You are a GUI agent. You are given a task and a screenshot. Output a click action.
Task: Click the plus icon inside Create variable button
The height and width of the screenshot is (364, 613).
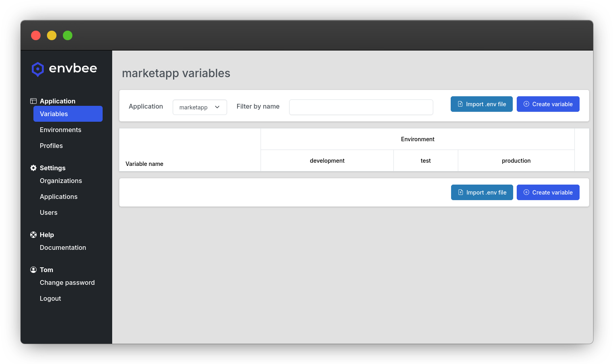point(526,104)
